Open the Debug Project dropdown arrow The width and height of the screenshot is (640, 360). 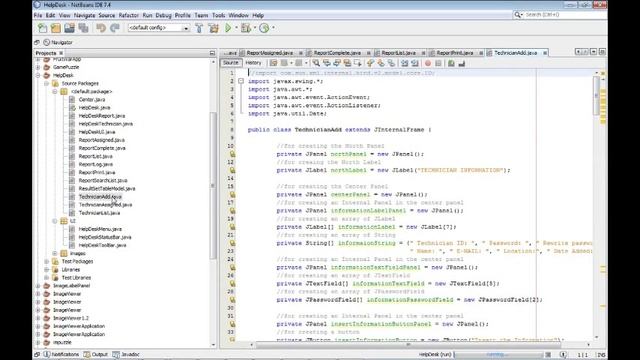point(254,28)
